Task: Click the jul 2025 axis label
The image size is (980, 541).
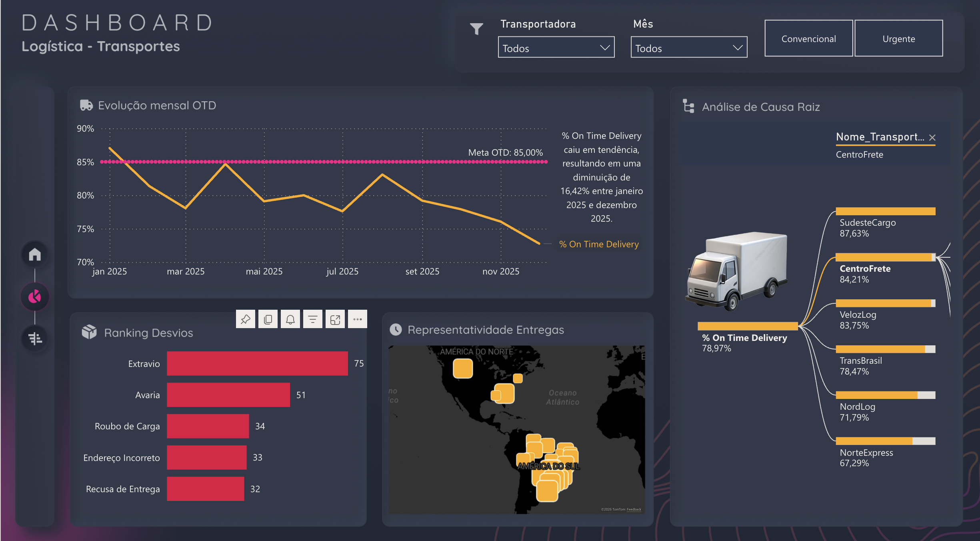Action: (x=342, y=271)
